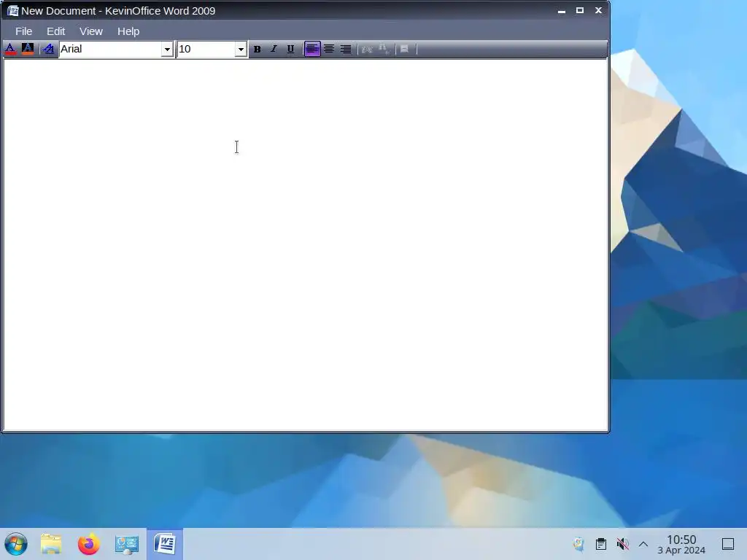Click the Word taskbar entry
Screen dimensions: 747x560
coord(165,544)
